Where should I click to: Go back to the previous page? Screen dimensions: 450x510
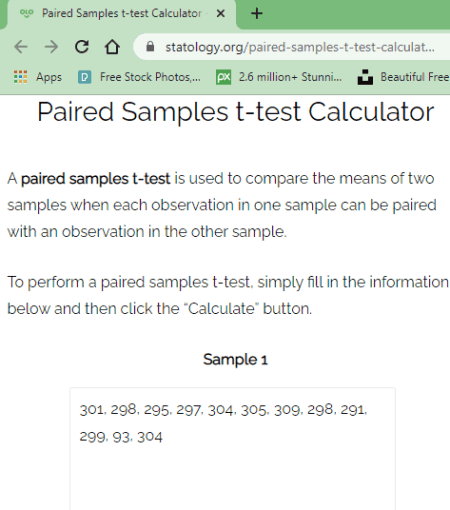[21, 47]
